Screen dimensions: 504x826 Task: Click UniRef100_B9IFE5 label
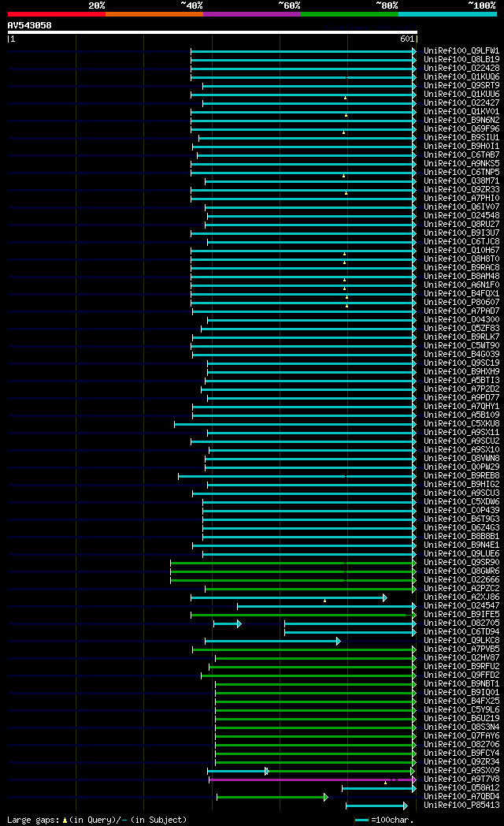(x=461, y=615)
